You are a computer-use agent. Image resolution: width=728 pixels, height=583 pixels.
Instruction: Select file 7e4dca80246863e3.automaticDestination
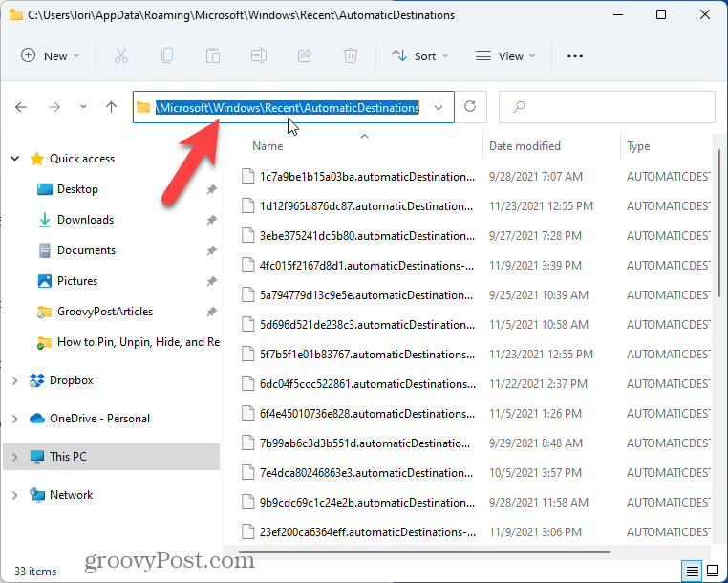[366, 473]
